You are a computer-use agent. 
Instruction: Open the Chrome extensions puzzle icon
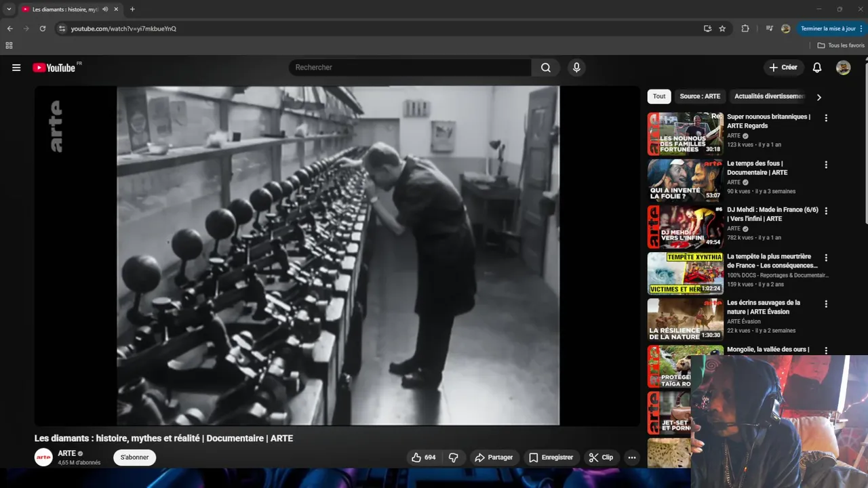[745, 28]
